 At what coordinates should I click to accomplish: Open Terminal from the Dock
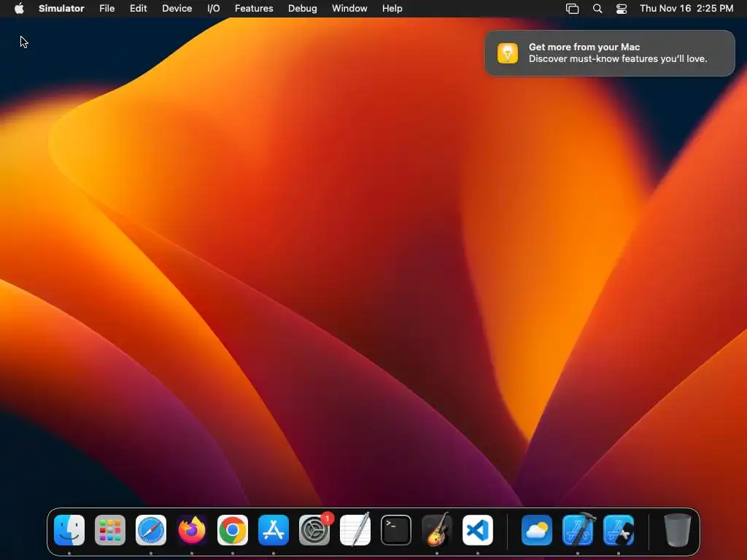(396, 530)
